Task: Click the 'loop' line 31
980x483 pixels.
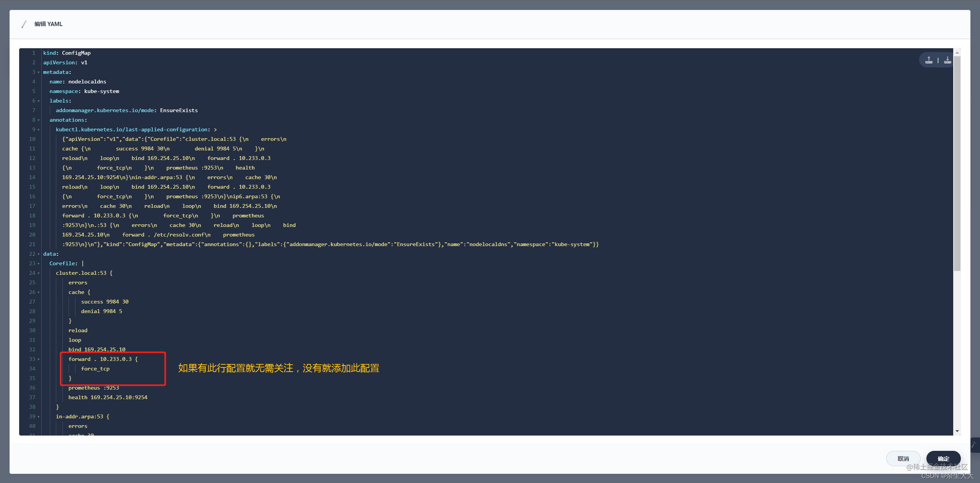Action: pos(75,340)
